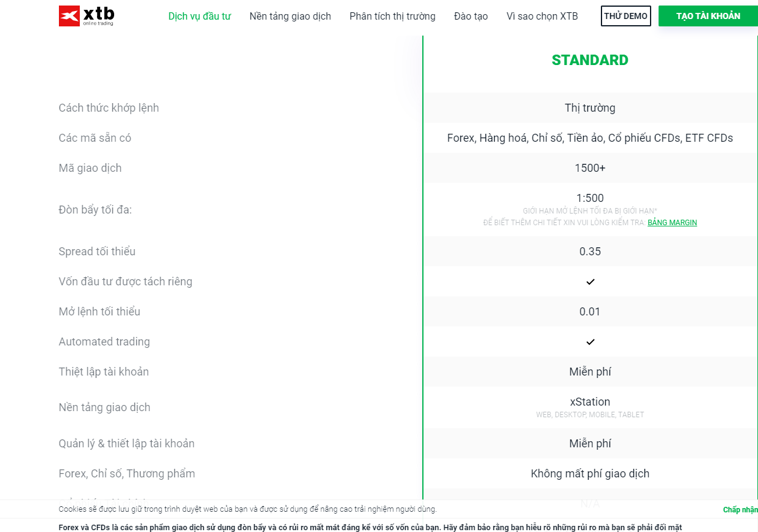Image resolution: width=758 pixels, height=532 pixels.
Task: Click the 1:500 leverage value
Action: point(590,198)
